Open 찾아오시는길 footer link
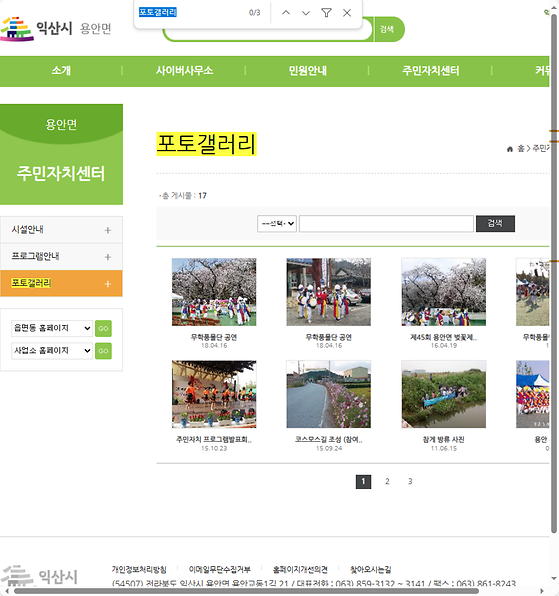 (371, 569)
